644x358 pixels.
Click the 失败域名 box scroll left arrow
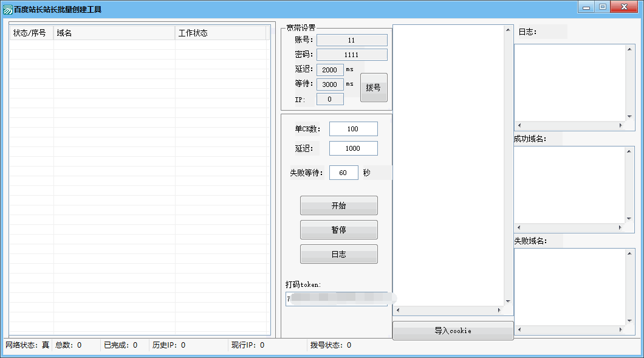tap(519, 329)
